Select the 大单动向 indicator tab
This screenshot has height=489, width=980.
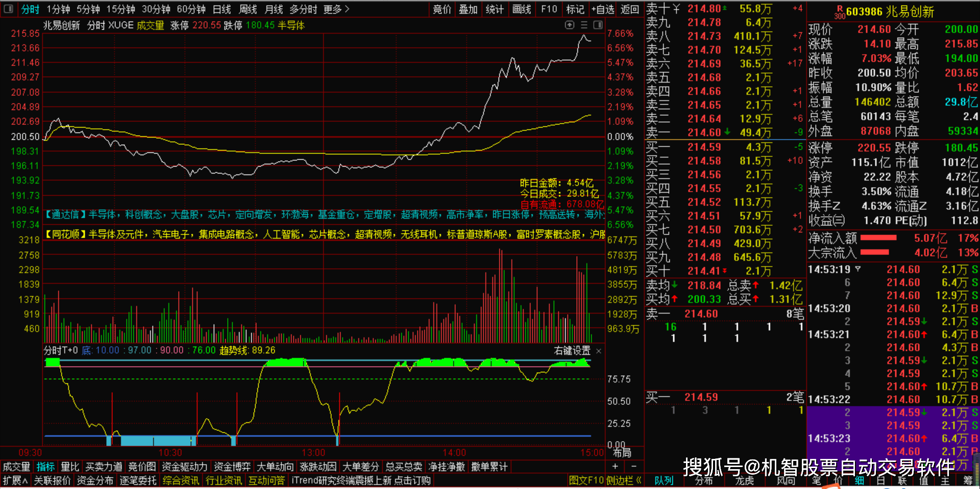point(275,467)
